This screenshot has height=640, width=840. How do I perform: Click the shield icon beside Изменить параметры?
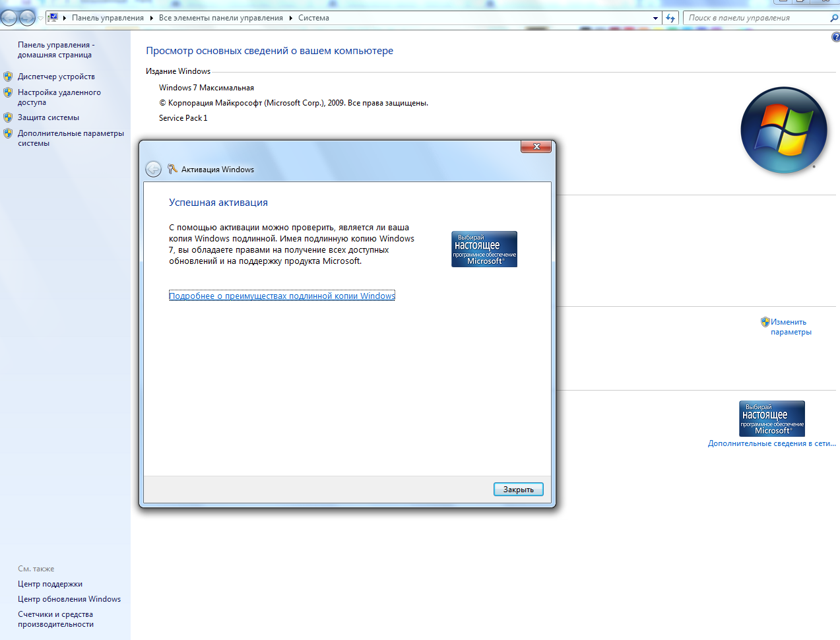pos(765,322)
